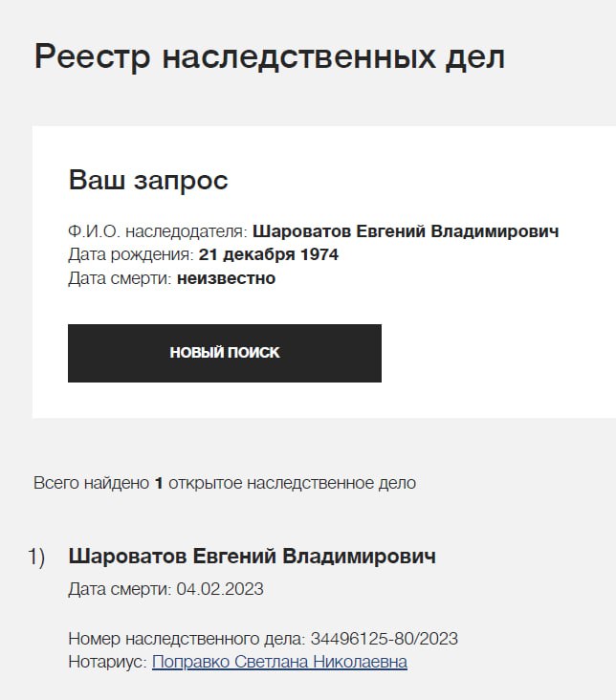Click the Дата смерти label in the result
The width and height of the screenshot is (616, 700).
click(x=120, y=589)
